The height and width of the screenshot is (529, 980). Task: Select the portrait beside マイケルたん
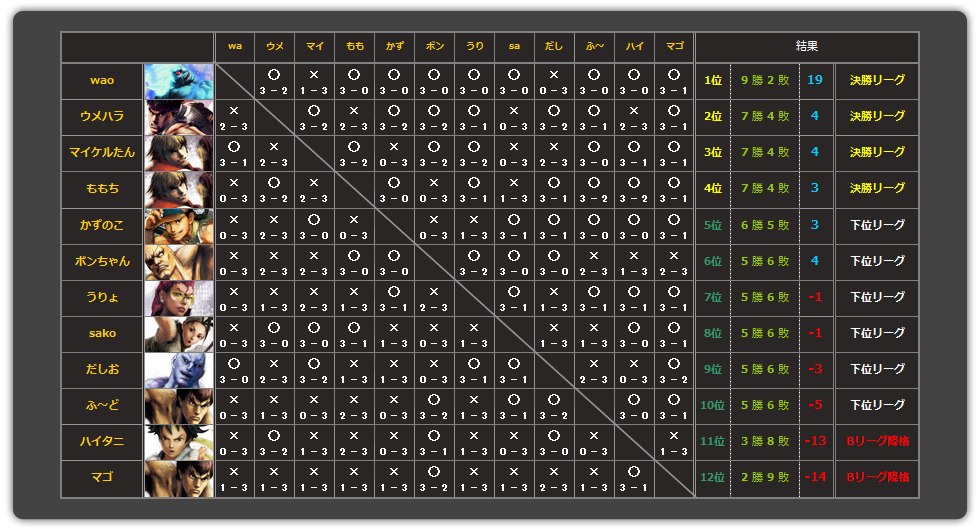[x=179, y=153]
